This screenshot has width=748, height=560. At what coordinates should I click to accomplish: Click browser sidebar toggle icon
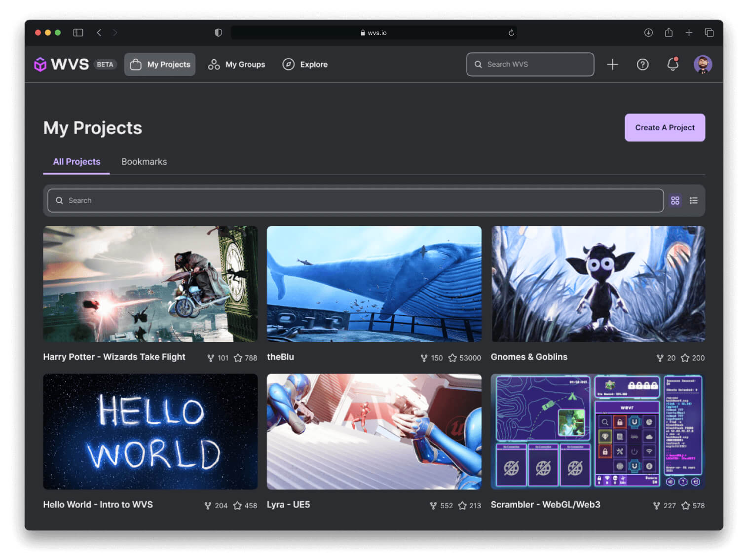point(78,33)
